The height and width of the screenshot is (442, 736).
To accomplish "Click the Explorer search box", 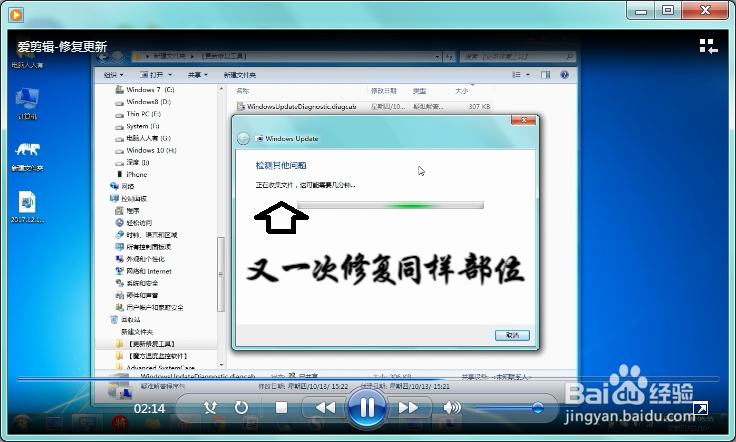I will pos(517,56).
